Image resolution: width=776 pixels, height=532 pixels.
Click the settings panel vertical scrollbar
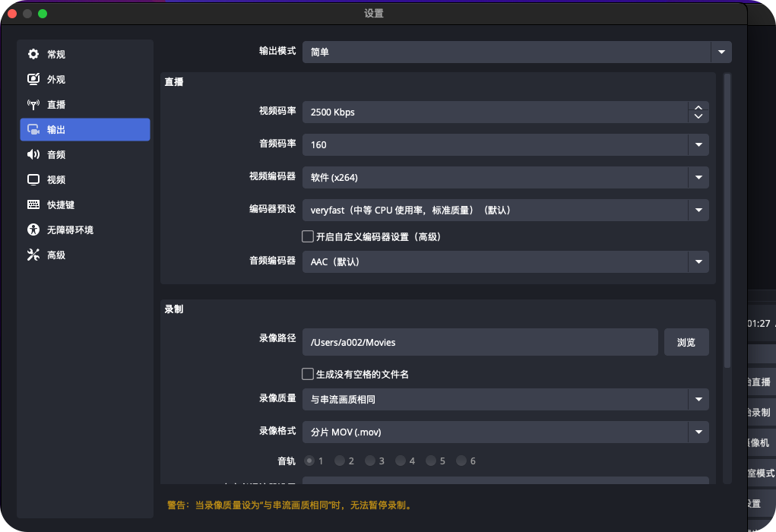click(x=727, y=220)
